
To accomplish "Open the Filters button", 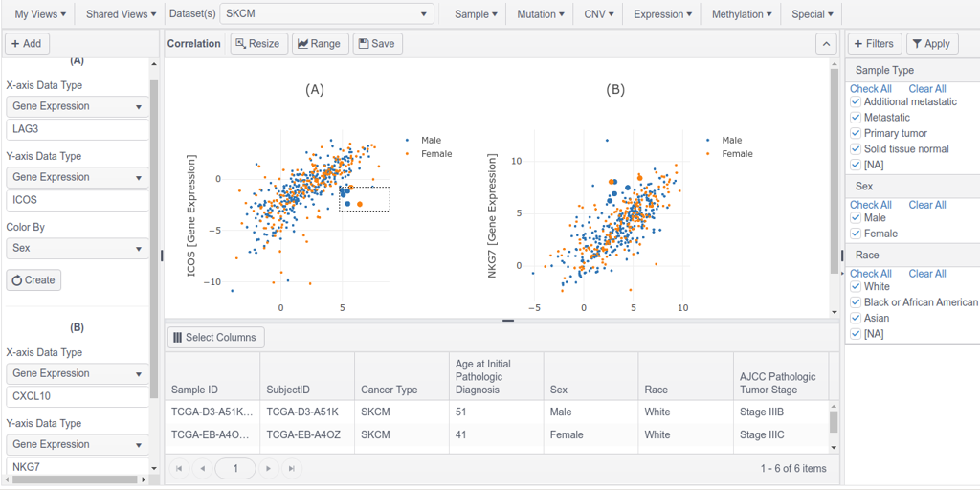I will 875,44.
